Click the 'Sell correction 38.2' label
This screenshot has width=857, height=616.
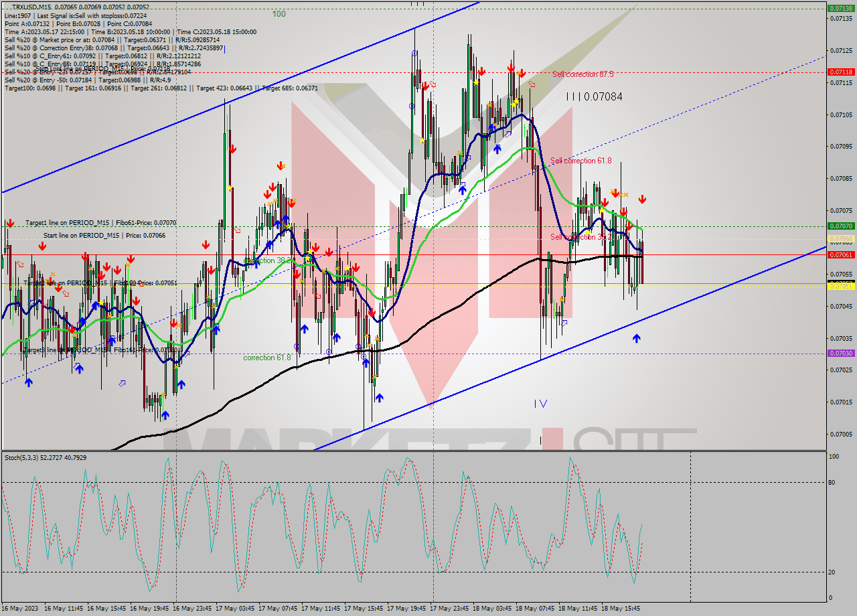(581, 237)
